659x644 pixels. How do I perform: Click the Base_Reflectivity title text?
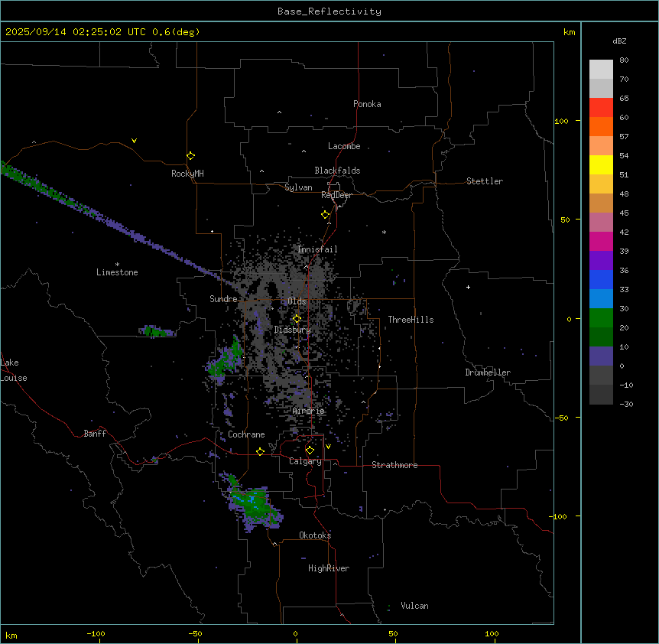[329, 11]
